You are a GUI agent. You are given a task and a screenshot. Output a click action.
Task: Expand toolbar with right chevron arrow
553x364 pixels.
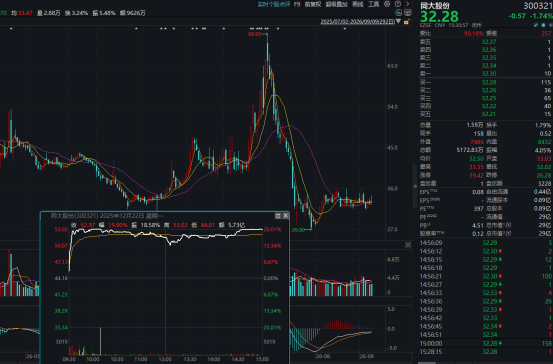(x=408, y=4)
